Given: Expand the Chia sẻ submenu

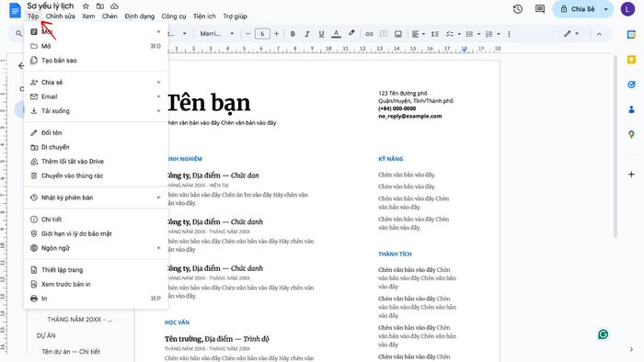Looking at the screenshot, I should point(96,82).
